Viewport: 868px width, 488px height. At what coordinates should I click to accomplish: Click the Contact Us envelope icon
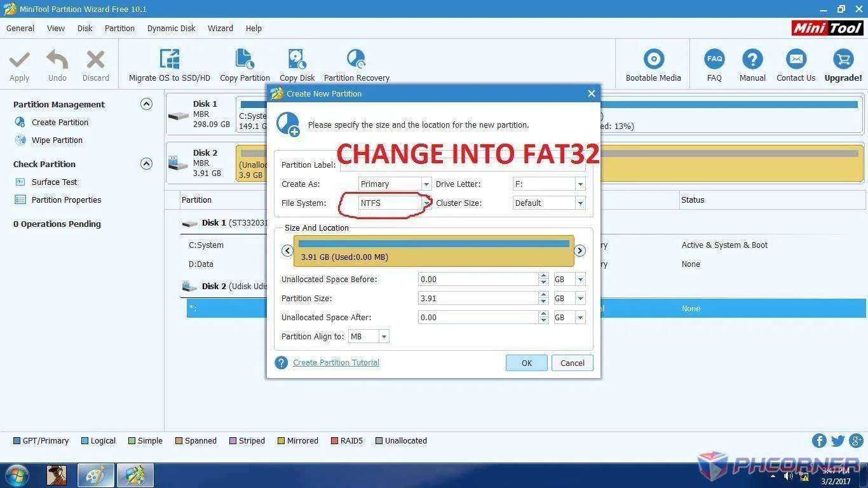[x=796, y=59]
